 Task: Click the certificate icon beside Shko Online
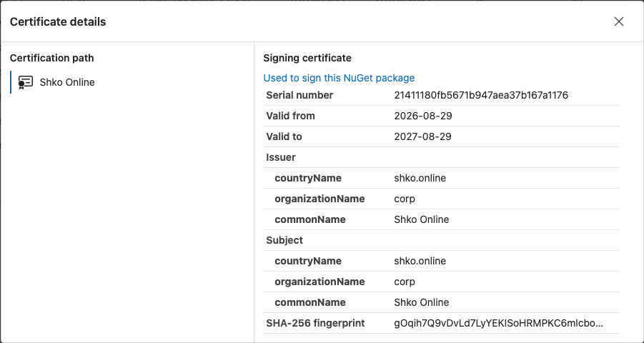pyautogui.click(x=26, y=82)
